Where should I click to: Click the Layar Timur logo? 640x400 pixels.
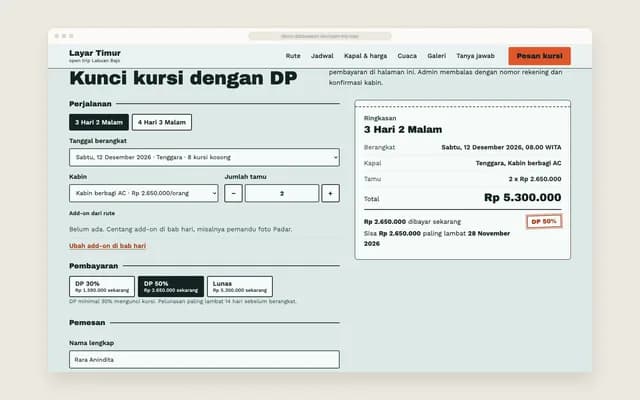(x=95, y=56)
